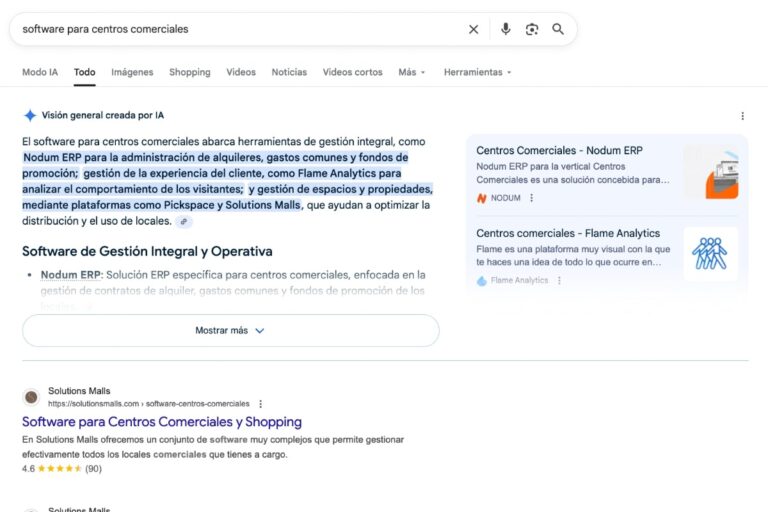Submit search with magnifier icon
This screenshot has width=768, height=512.
coord(558,29)
